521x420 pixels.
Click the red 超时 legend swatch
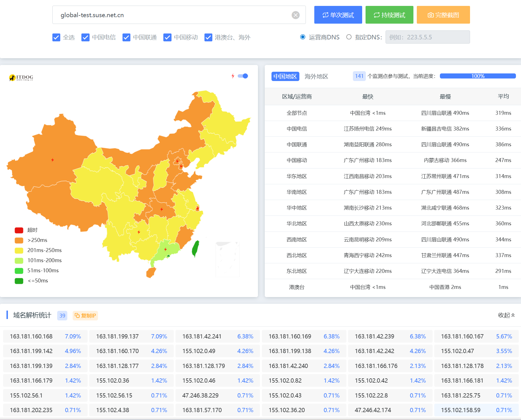(x=19, y=230)
